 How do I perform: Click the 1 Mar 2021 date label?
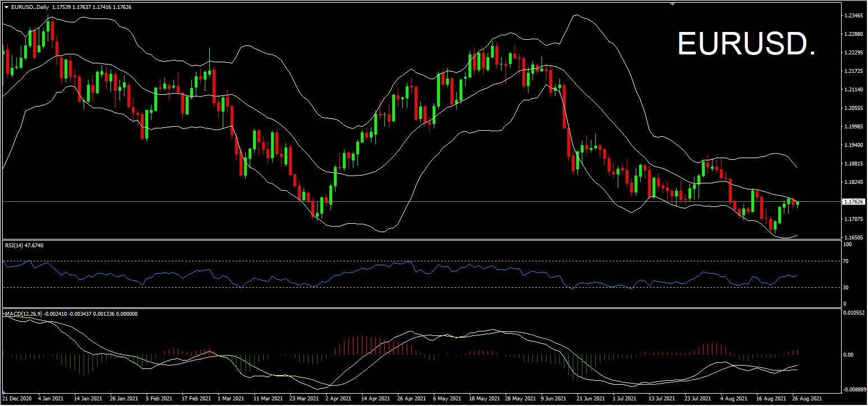click(231, 398)
